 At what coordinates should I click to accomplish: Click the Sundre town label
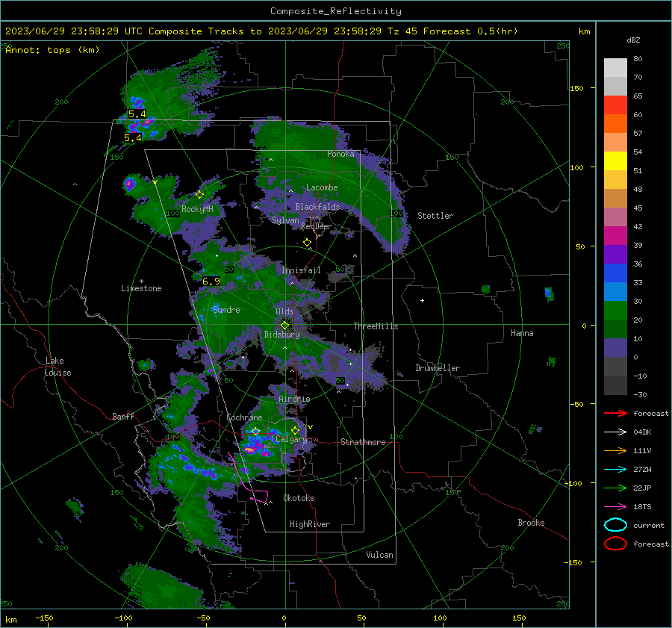(226, 310)
